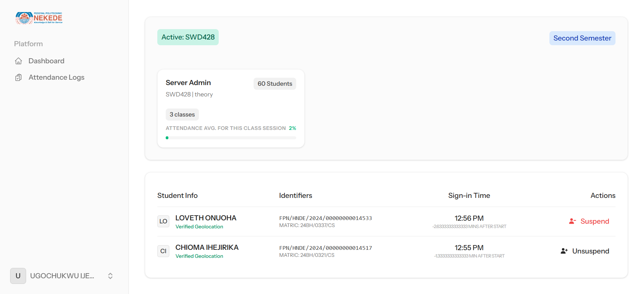The height and width of the screenshot is (294, 644).
Task: Click Verified Geolocation under Chioma Ihejirika
Action: (199, 256)
